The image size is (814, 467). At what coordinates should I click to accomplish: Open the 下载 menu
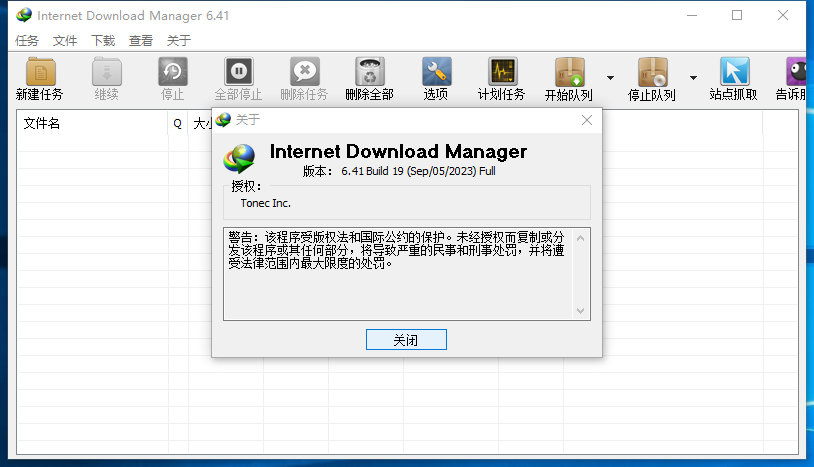click(103, 40)
